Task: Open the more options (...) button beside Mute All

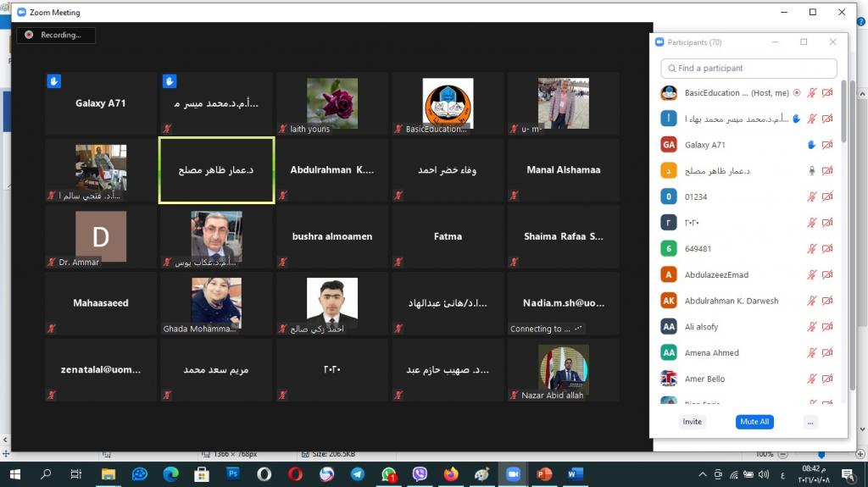Action: click(x=810, y=422)
